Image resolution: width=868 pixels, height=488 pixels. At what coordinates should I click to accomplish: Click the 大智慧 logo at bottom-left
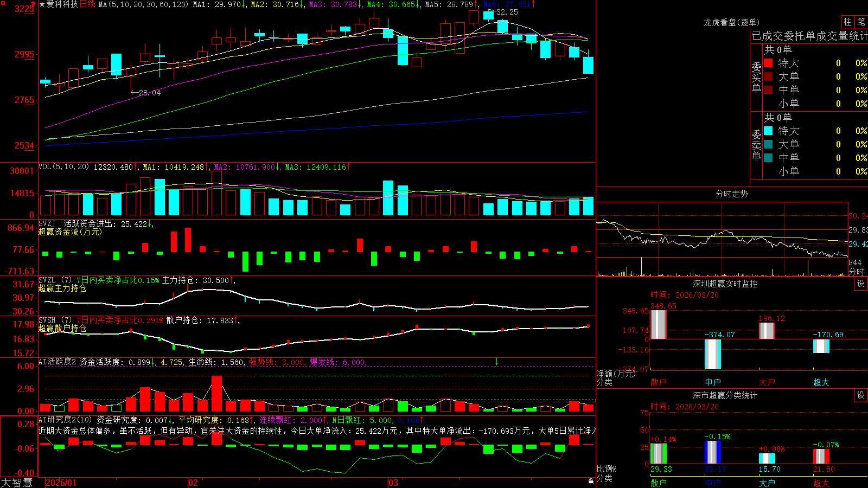17,482
